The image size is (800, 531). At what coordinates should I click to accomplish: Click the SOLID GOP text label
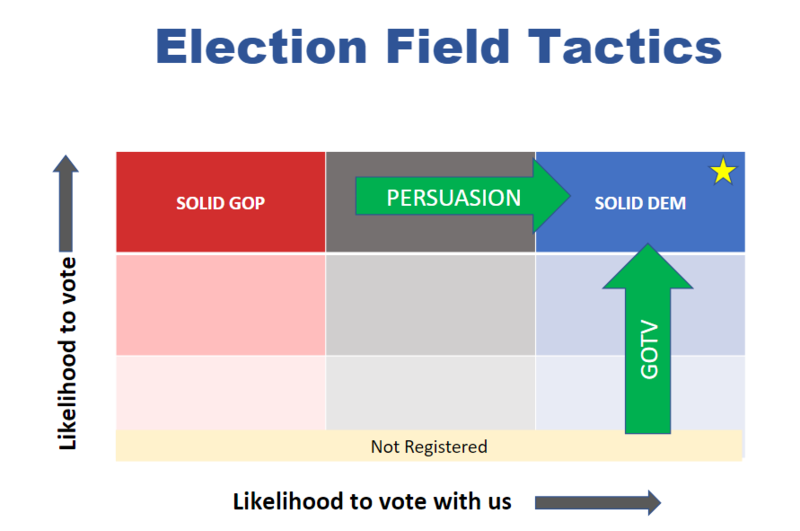(220, 203)
